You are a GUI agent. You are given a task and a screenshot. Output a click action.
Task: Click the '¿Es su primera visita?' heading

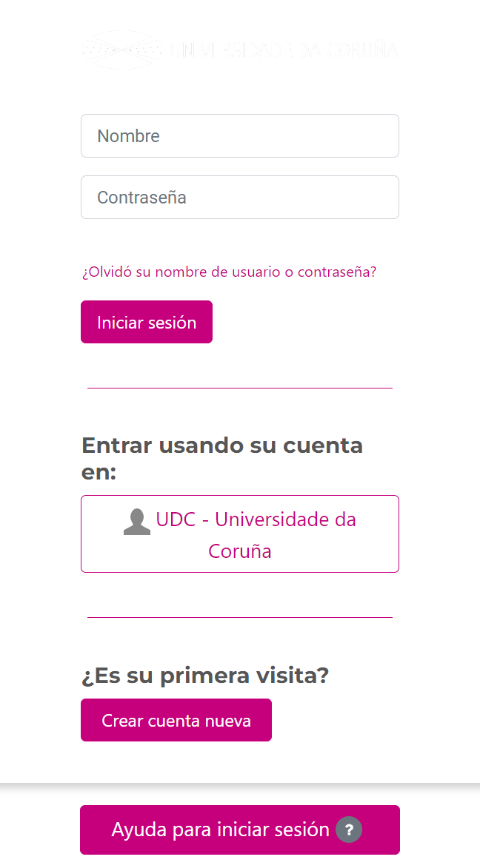[x=204, y=676]
